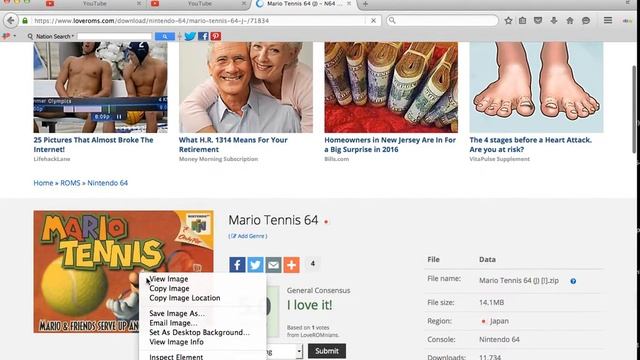Click the swimmers ad thumbnail
Image resolution: width=640 pixels, height=360 pixels.
pos(100,87)
